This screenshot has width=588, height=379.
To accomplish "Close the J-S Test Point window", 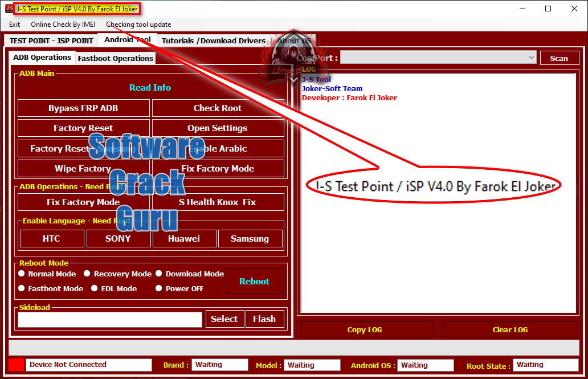I will [574, 9].
